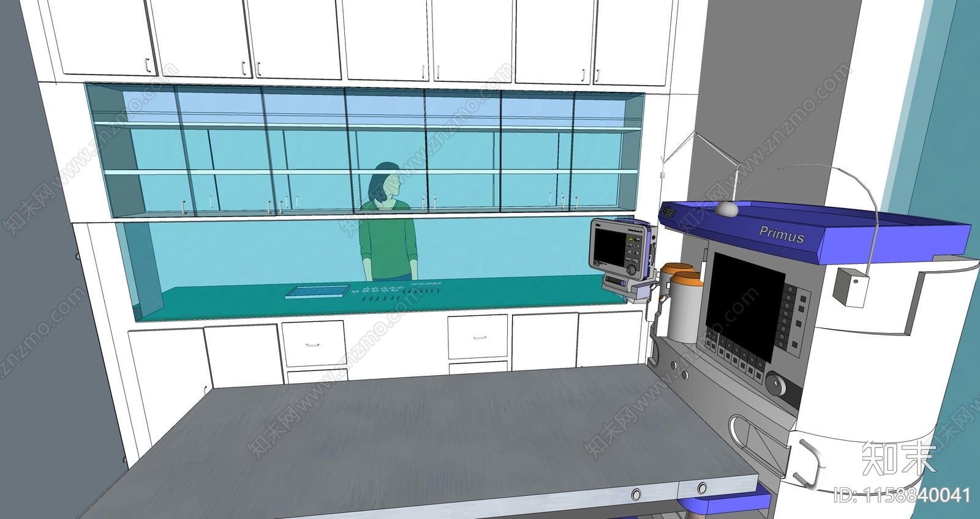Viewport: 980px width, 519px height.
Task: Click the large black Primus display screen
Action: pos(745,307)
